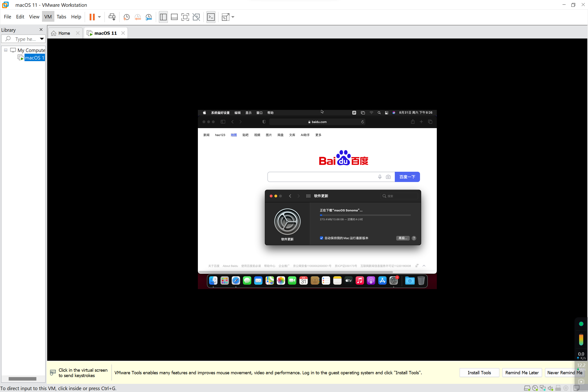Click the Remind Me Later button
The image size is (588, 392).
click(522, 372)
